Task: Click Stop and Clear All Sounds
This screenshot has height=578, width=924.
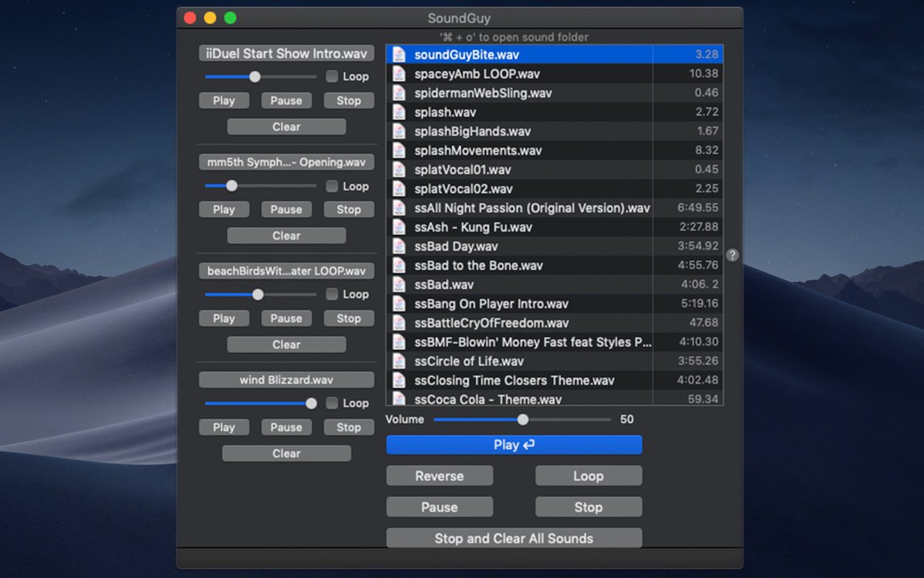Action: click(x=514, y=539)
